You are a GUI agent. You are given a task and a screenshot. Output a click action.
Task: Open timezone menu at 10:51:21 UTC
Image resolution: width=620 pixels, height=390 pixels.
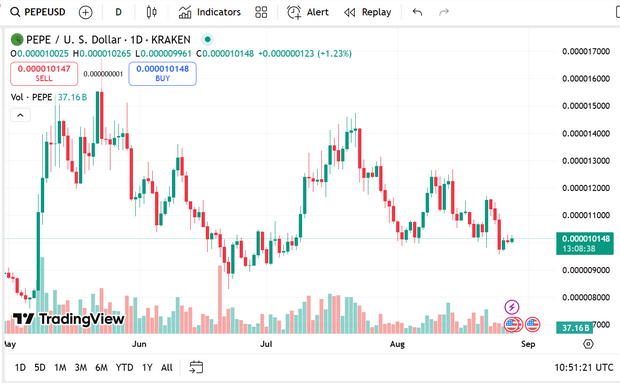point(584,367)
